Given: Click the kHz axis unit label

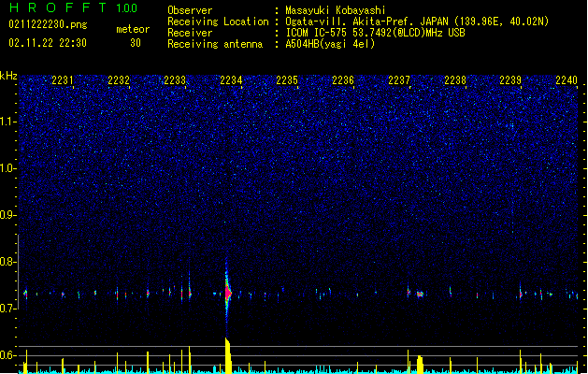Looking at the screenshot, I should click(x=8, y=76).
